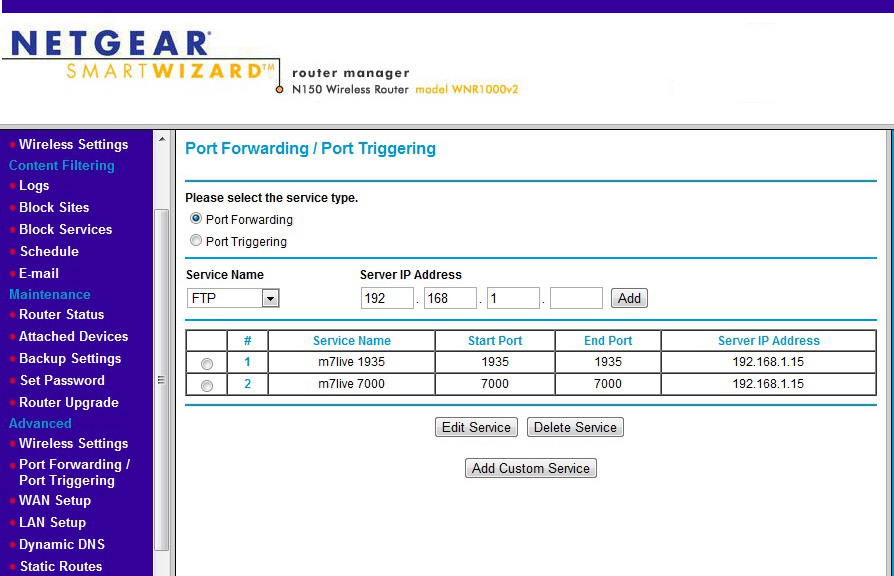Open Static Routes in the sidebar
The width and height of the screenshot is (894, 576).
pos(61,566)
